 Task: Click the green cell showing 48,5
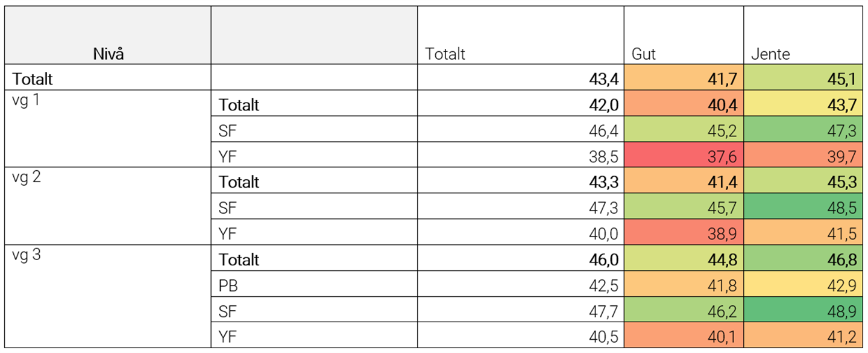804,206
